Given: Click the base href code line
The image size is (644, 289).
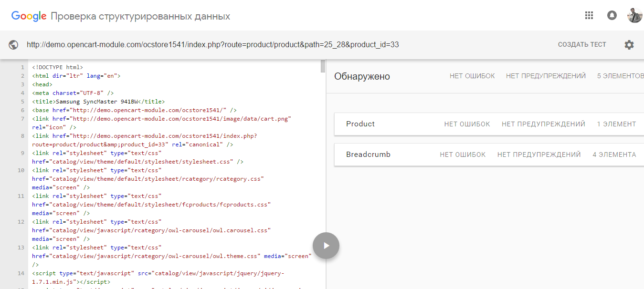Looking at the screenshot, I should (134, 110).
